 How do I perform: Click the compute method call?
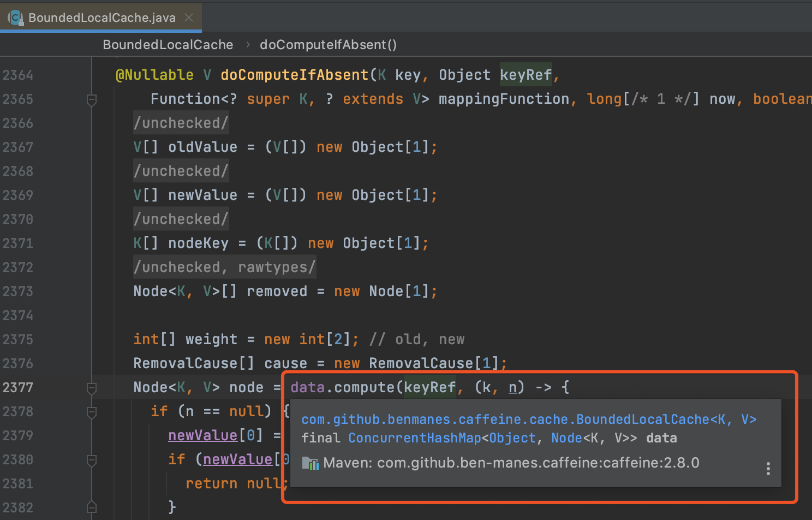click(x=365, y=387)
